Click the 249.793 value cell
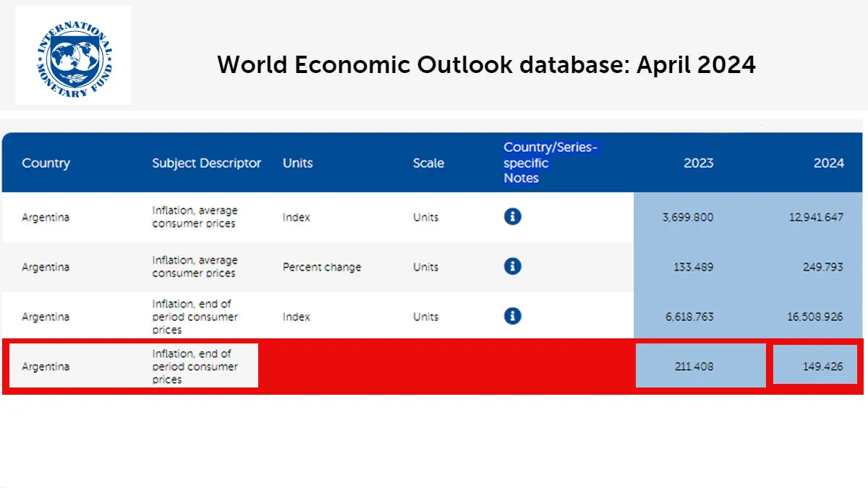The height and width of the screenshot is (488, 868). click(x=822, y=267)
